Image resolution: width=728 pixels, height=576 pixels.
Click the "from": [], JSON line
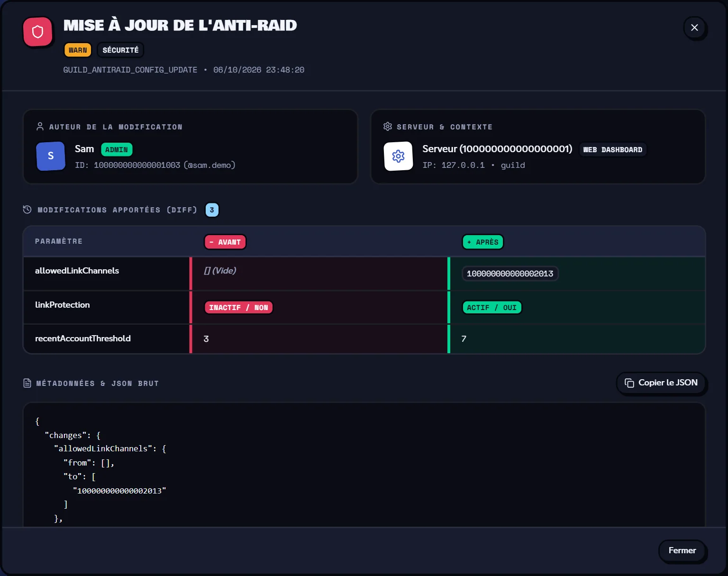point(89,463)
